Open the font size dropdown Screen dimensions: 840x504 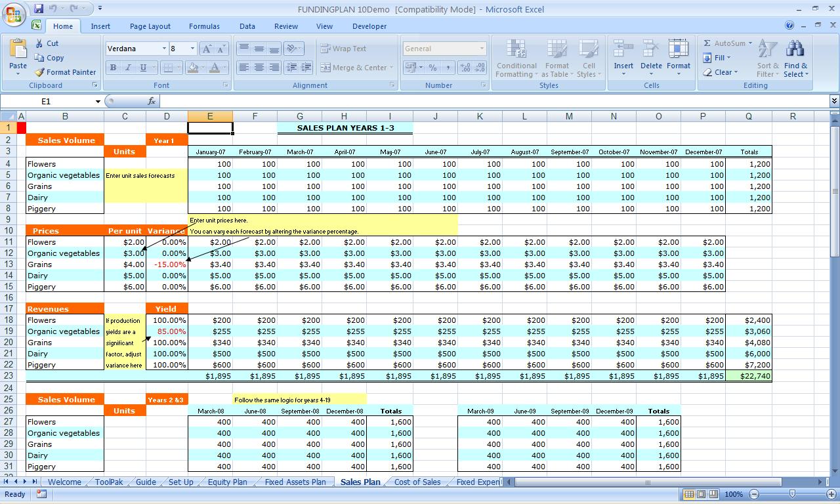pos(191,49)
